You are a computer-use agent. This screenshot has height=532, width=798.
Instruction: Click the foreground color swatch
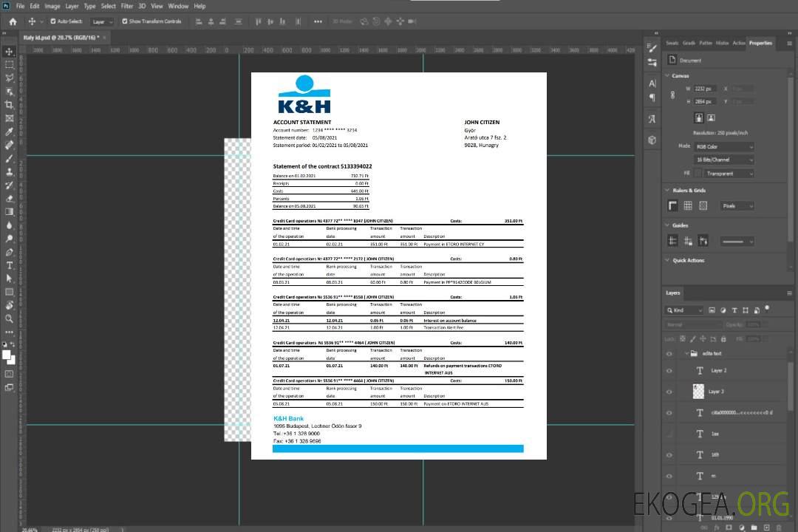click(x=7, y=355)
